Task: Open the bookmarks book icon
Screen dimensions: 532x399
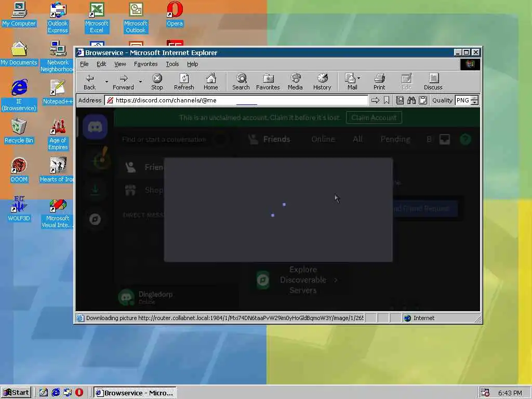Action: coord(400,100)
